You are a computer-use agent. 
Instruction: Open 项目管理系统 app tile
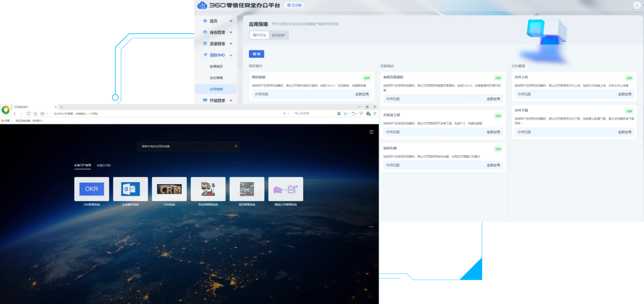coord(247,189)
